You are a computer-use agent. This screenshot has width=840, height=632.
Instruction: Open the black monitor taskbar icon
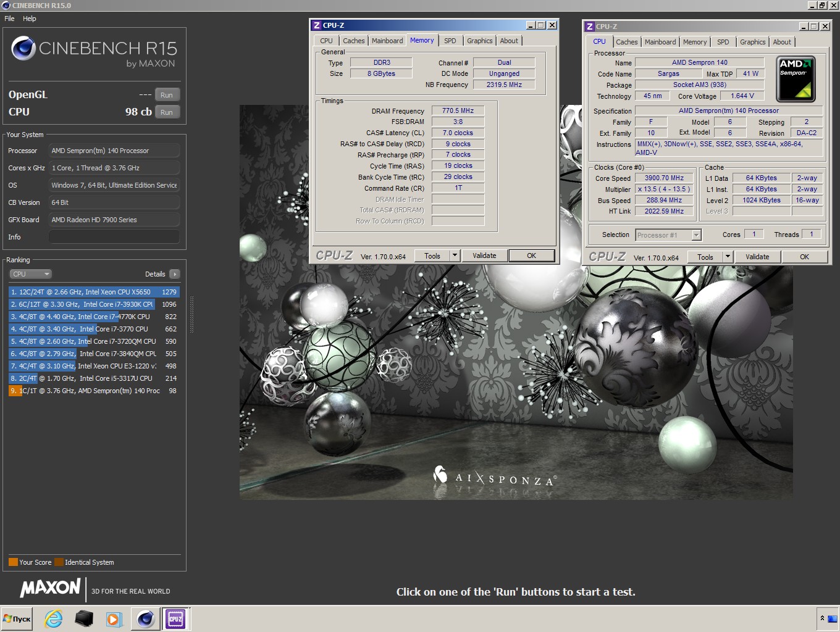tap(84, 618)
